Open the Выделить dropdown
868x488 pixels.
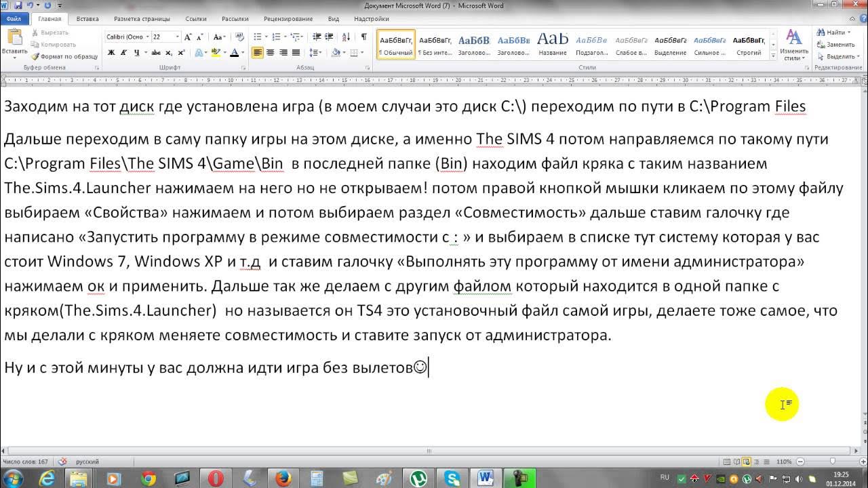point(837,57)
